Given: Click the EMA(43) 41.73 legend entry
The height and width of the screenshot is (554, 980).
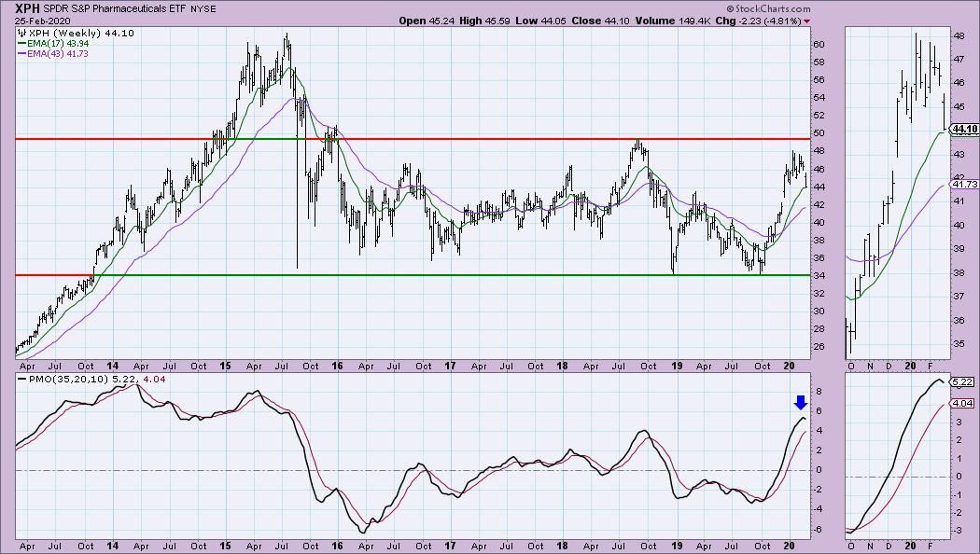Looking at the screenshot, I should 53,54.
